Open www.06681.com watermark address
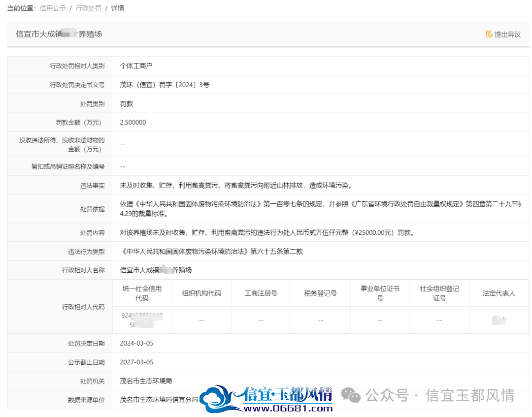The height and width of the screenshot is (417, 532). click(288, 409)
